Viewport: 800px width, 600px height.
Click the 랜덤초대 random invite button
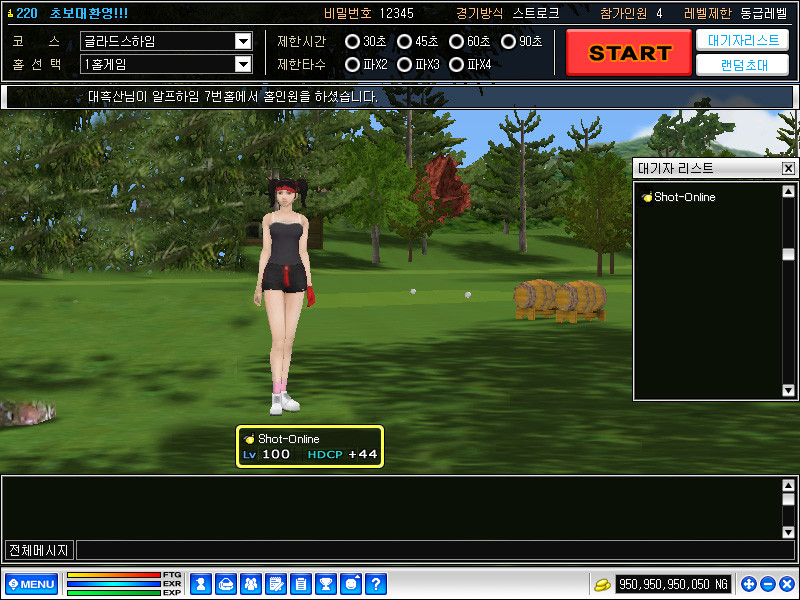click(742, 65)
